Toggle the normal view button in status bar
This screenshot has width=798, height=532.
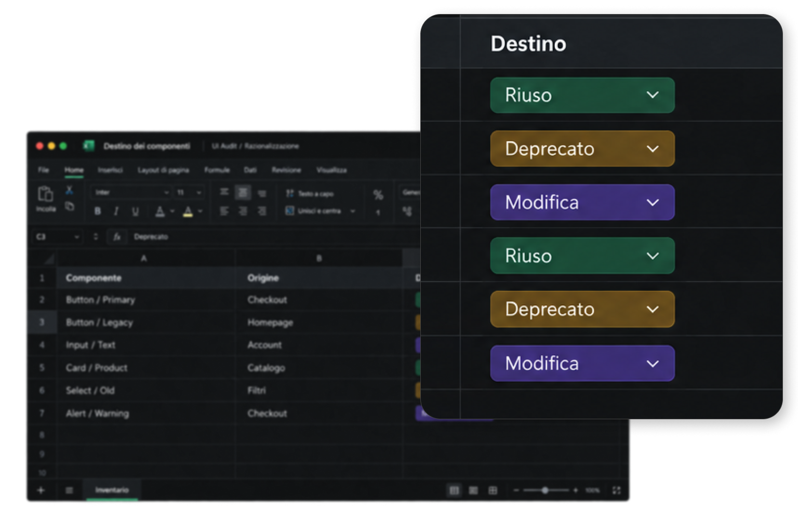(x=454, y=490)
